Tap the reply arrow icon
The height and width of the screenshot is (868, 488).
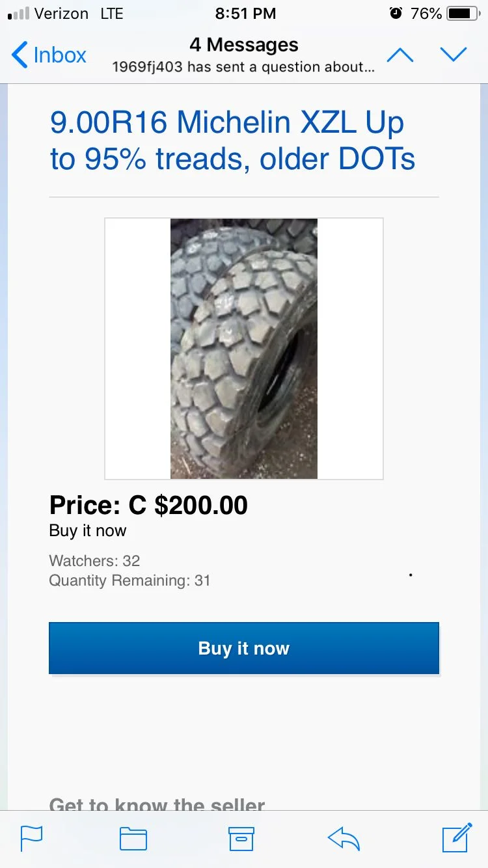tap(344, 839)
